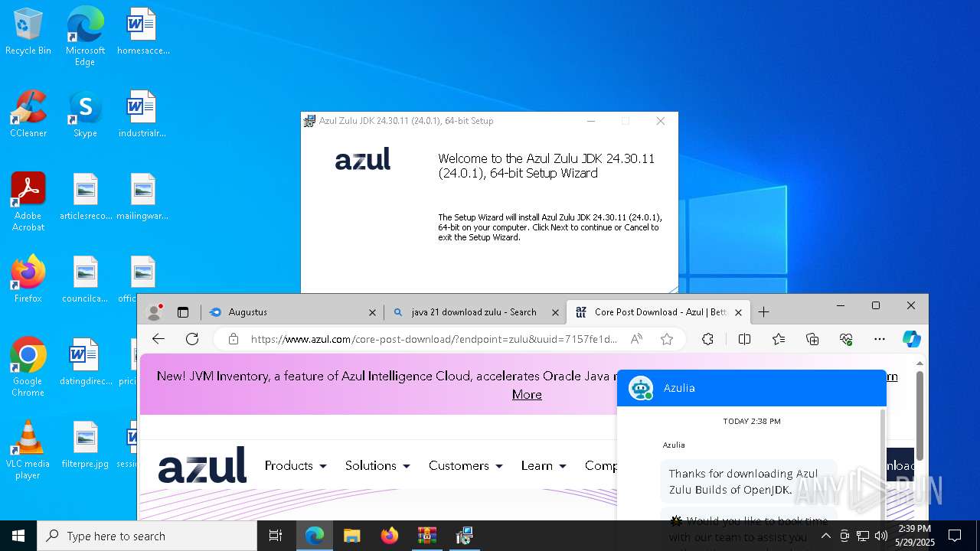Launch CCleaner from the desktop
The height and width of the screenshot is (551, 980).
(28, 114)
